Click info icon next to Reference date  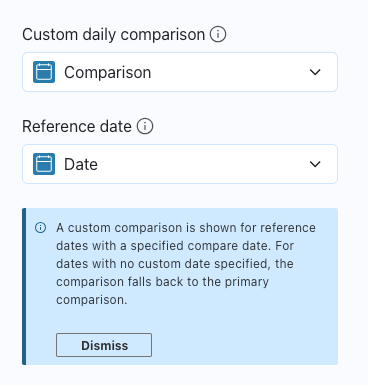145,126
